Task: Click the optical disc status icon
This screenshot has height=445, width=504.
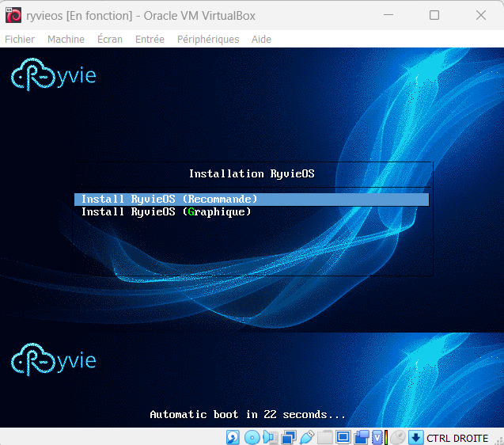Action: tap(252, 438)
